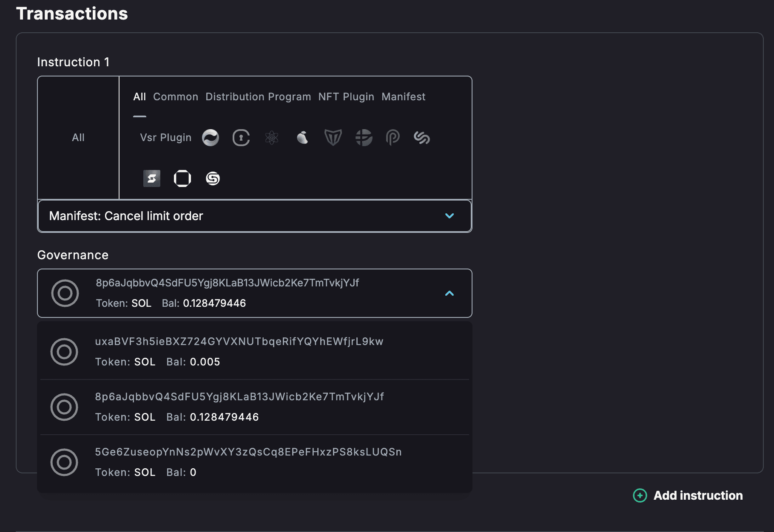
Task: Open the Manifest: Cancel limit order dropdown
Action: coord(254,216)
